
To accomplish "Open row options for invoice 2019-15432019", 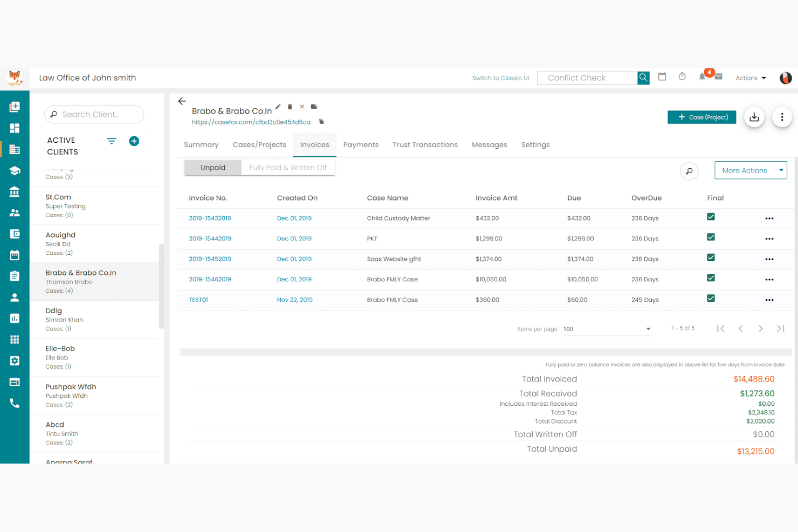I will [x=769, y=218].
